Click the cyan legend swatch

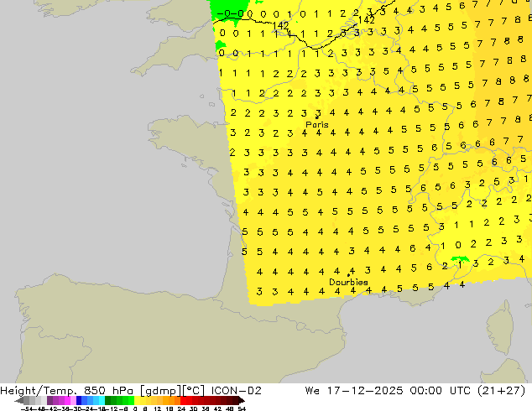102,400
